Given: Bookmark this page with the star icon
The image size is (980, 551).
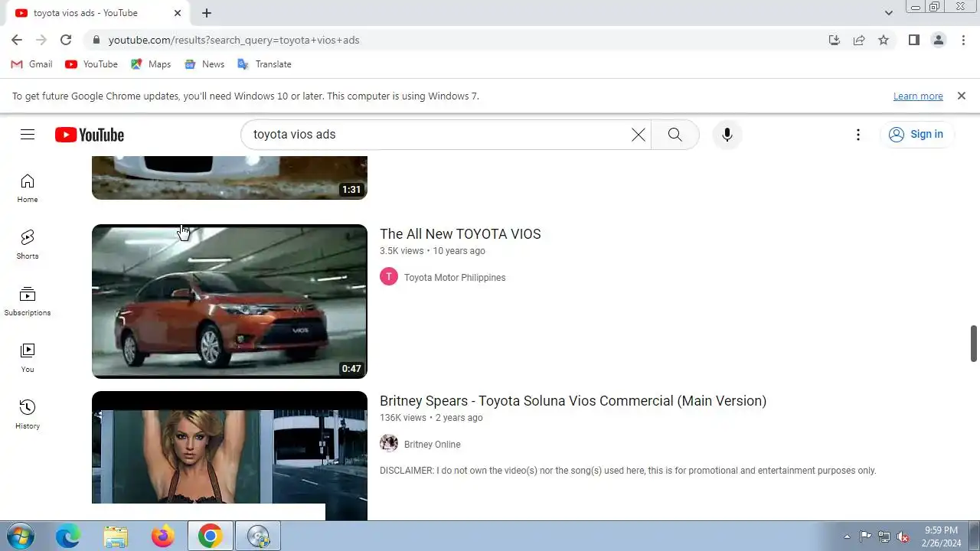Looking at the screenshot, I should (x=884, y=40).
